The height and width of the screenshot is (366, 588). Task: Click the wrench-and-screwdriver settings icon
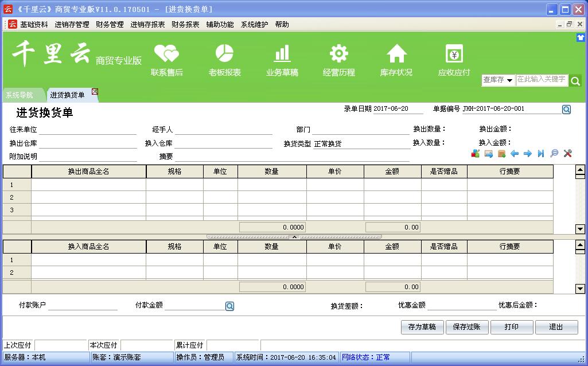[567, 154]
